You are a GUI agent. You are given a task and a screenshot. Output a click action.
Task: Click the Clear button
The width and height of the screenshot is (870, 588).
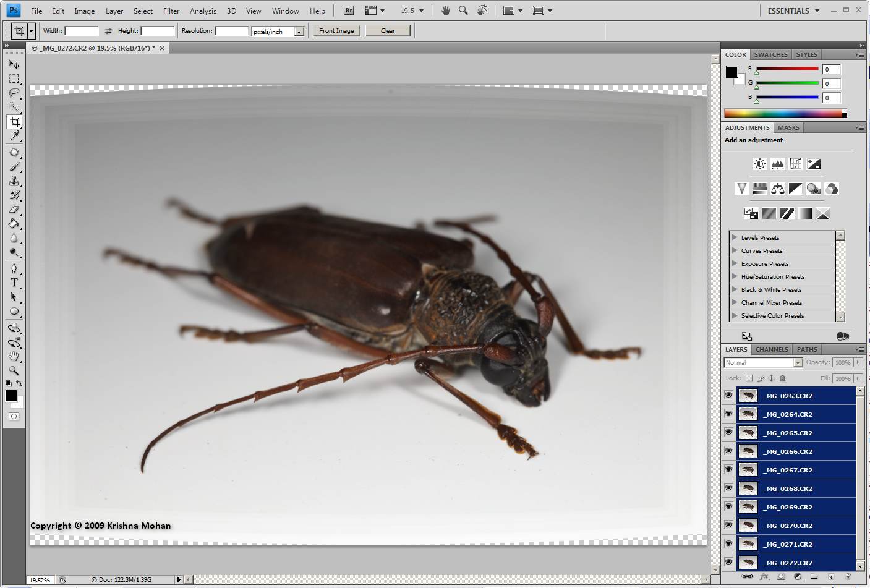coord(388,30)
